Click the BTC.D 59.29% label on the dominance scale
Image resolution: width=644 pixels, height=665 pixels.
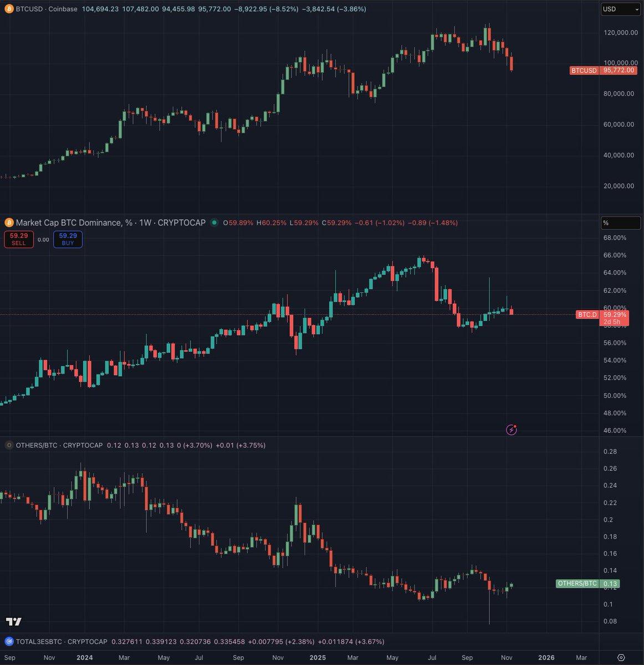[604, 315]
